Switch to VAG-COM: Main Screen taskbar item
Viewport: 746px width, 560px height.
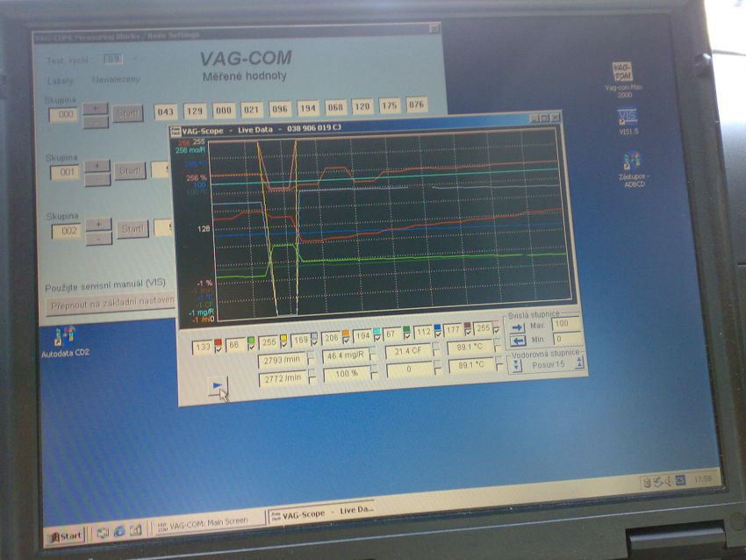(x=208, y=523)
